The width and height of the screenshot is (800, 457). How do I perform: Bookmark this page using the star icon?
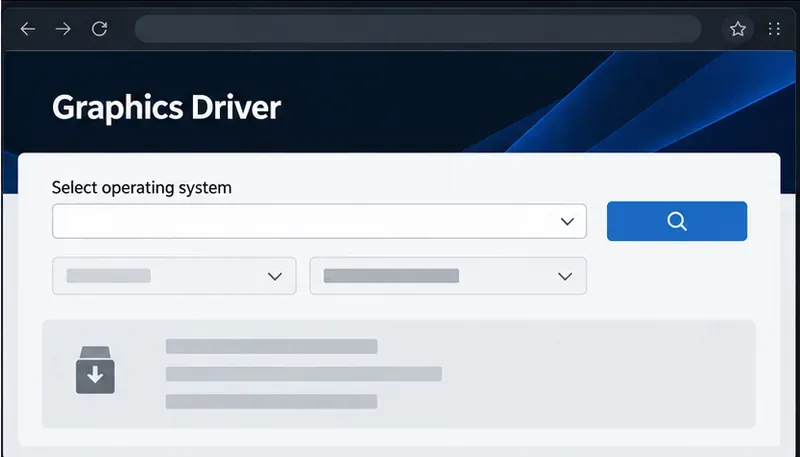click(x=737, y=29)
